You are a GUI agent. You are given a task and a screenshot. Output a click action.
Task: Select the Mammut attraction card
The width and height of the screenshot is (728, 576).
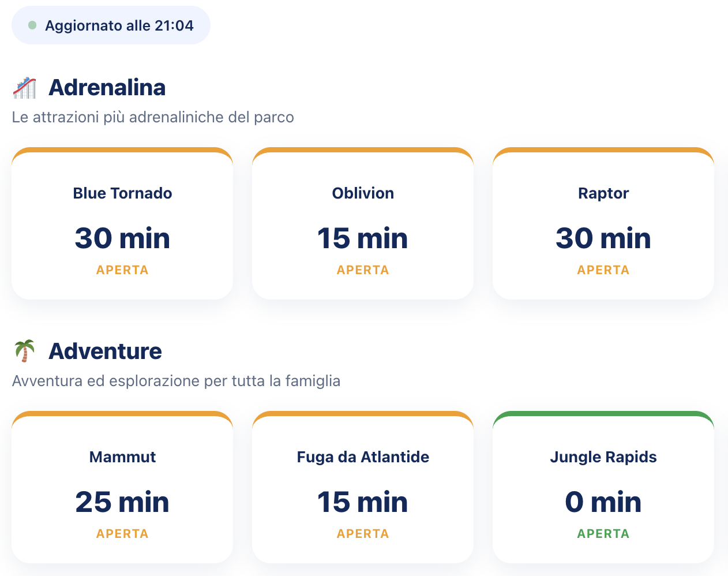122,487
